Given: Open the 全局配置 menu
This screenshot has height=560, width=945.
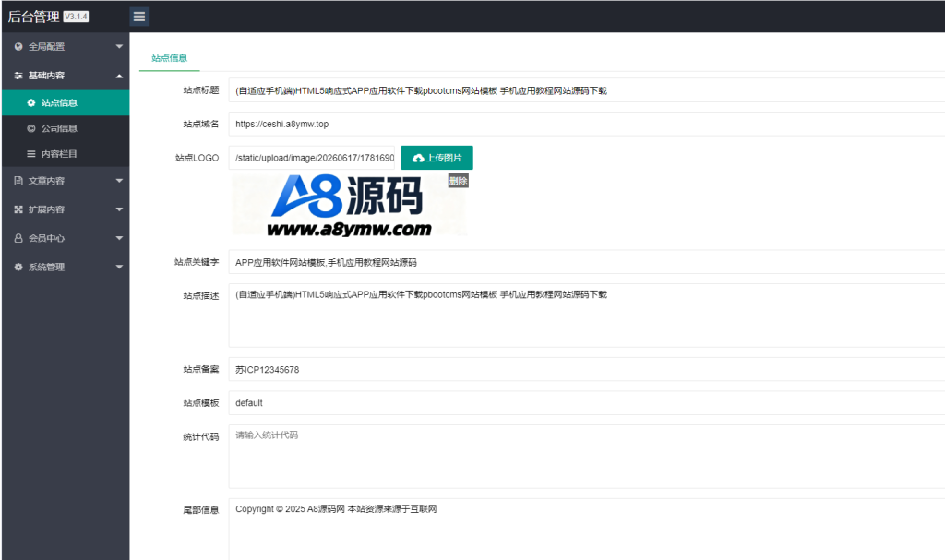Looking at the screenshot, I should coord(66,46).
